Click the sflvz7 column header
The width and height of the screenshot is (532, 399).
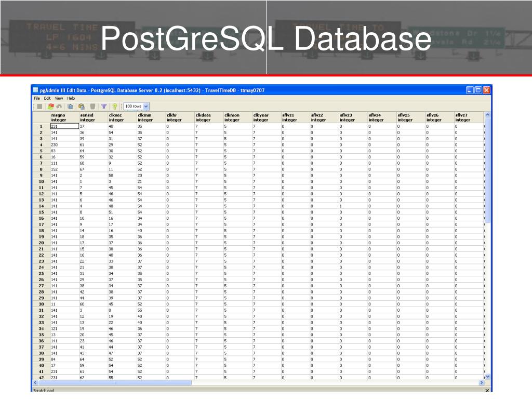coord(469,117)
